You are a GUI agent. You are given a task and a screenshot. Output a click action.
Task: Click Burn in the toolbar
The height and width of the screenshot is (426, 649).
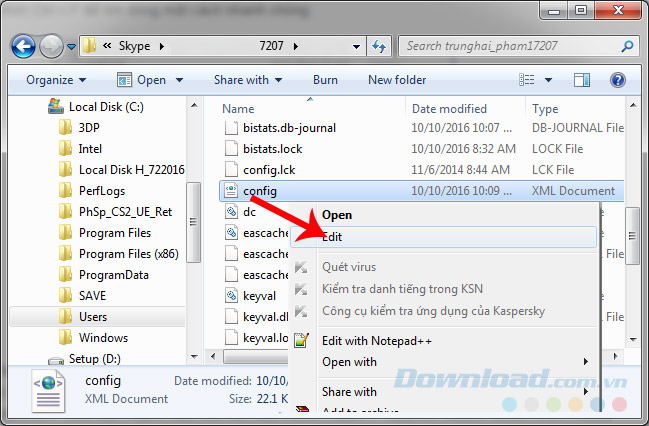coord(325,80)
